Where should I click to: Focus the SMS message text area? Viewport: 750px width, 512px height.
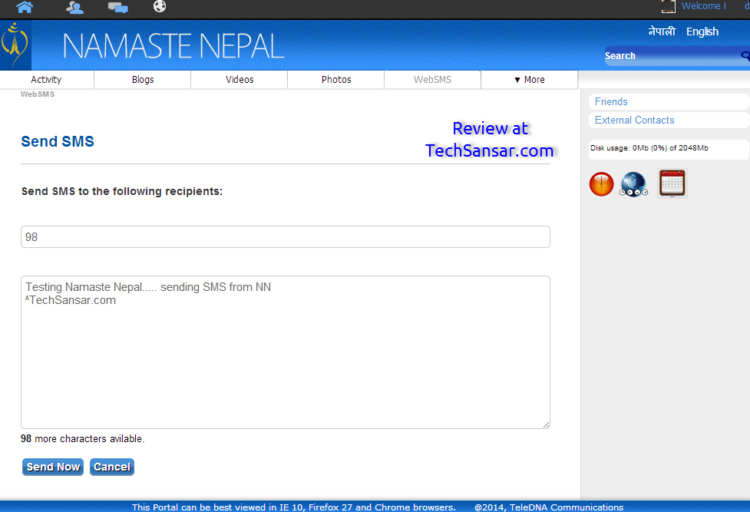[x=286, y=352]
